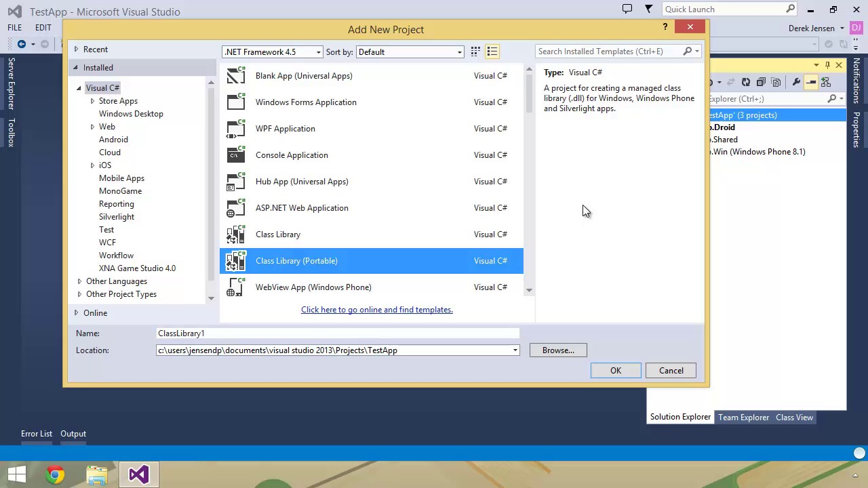Click the Class Library template icon
Viewport: 868px width, 488px height.
[235, 234]
